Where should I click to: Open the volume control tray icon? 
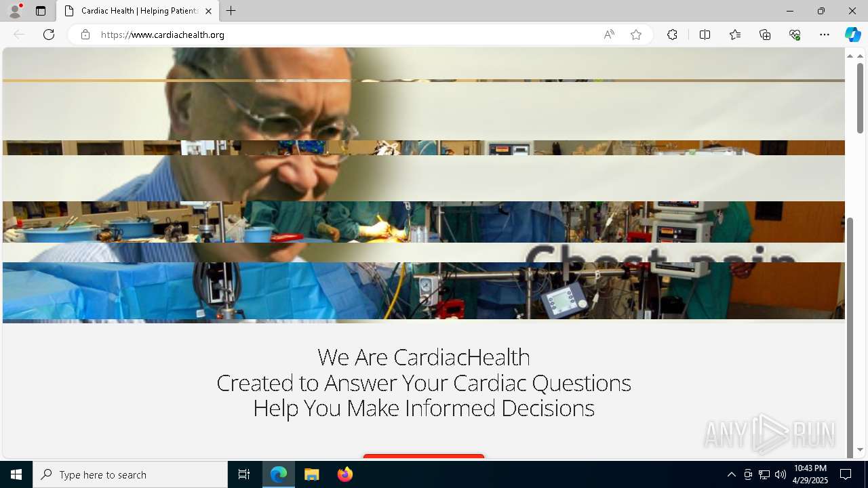[781, 474]
